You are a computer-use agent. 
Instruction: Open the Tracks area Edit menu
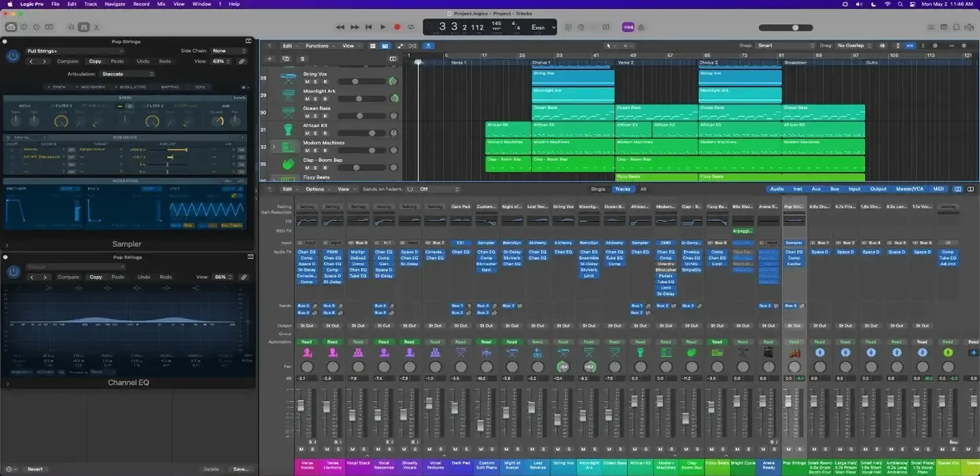(289, 46)
